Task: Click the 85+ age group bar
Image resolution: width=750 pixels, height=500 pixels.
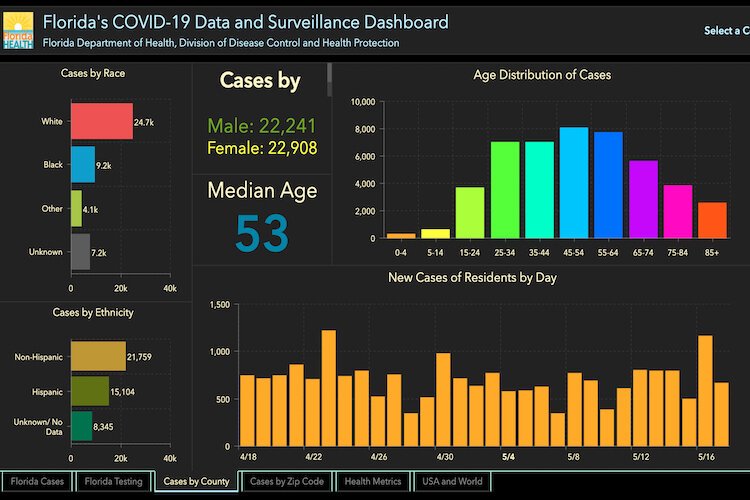Action: 711,219
